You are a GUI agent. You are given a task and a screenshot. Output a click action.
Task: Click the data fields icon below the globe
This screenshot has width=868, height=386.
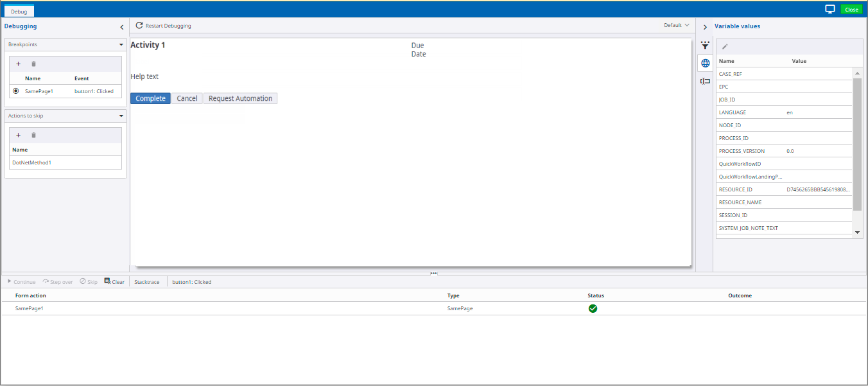(x=705, y=80)
